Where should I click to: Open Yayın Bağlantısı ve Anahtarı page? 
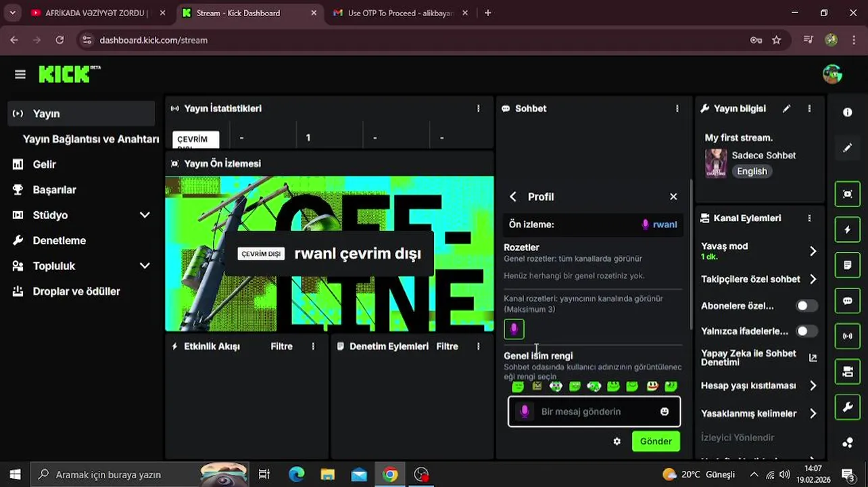click(x=91, y=139)
